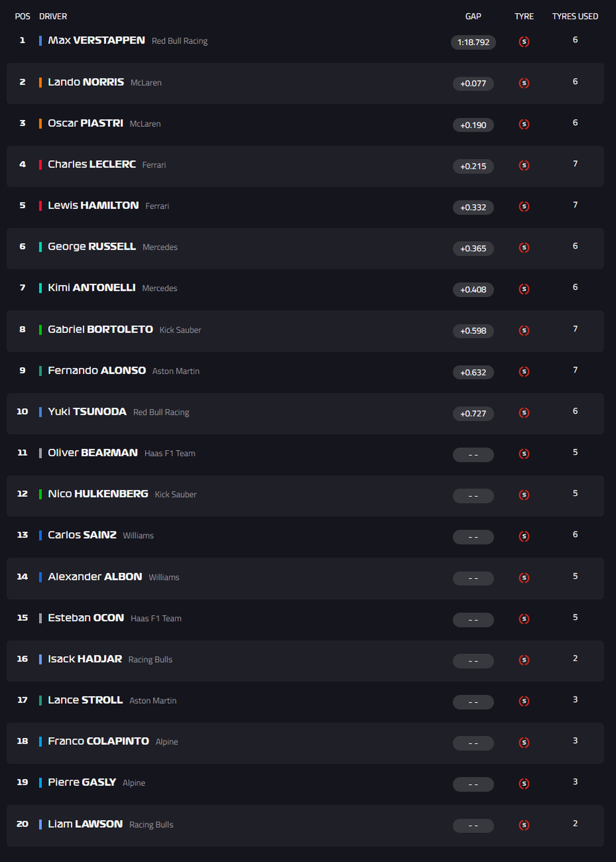This screenshot has width=616, height=862.
Task: Click the 1:18.792 lap time pill
Action: (x=473, y=42)
